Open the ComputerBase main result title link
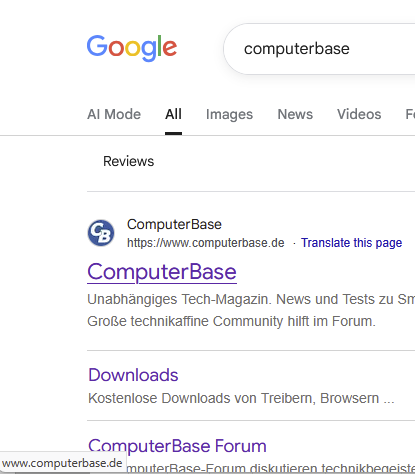The image size is (415, 474). coord(162,272)
